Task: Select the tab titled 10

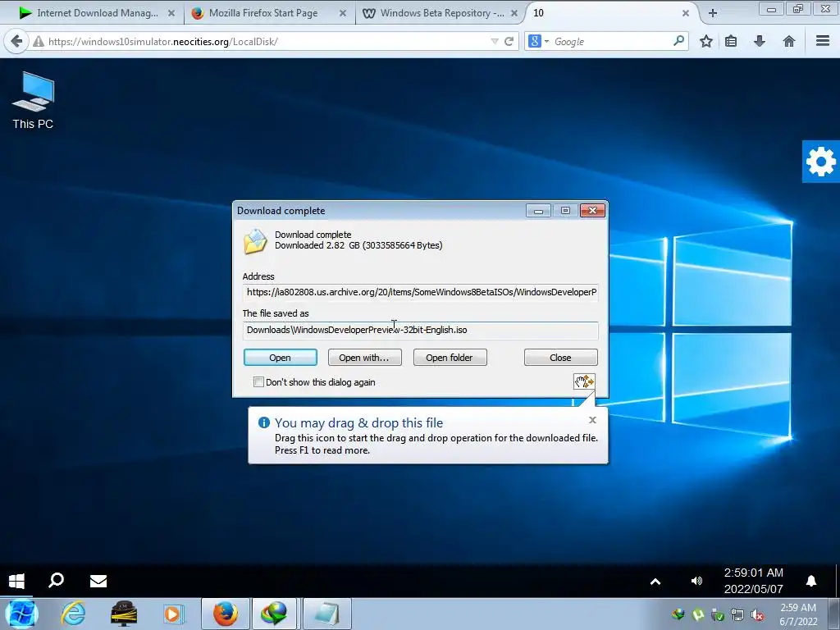Action: click(x=610, y=13)
